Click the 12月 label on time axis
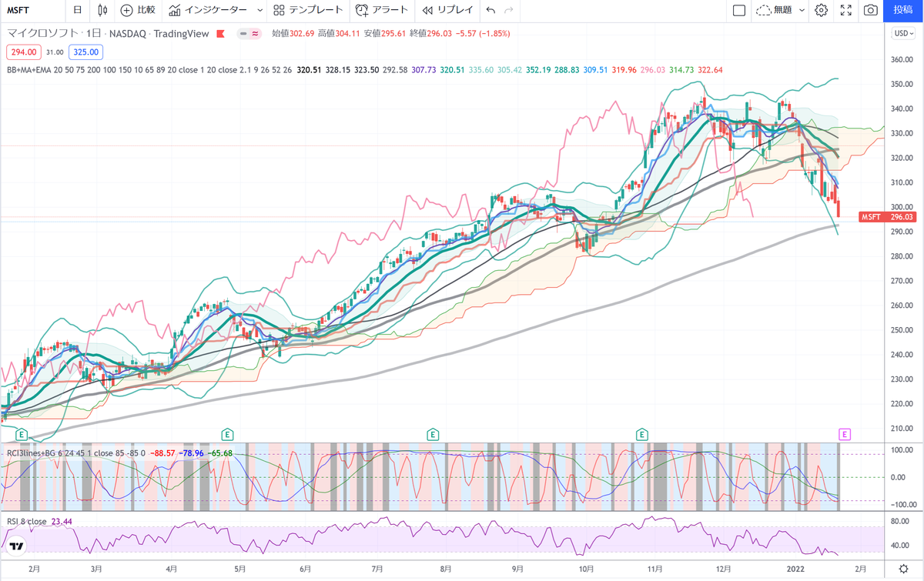Image resolution: width=924 pixels, height=581 pixels. [x=722, y=568]
